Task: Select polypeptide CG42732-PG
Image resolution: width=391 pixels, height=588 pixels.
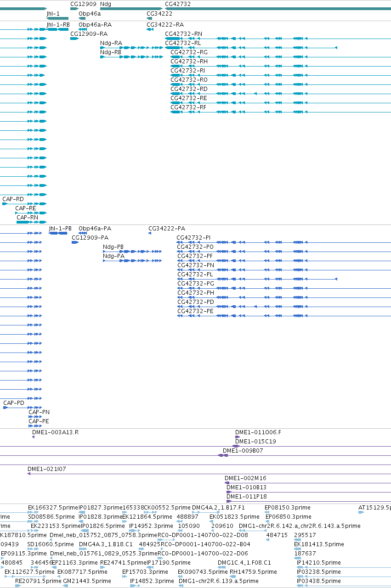Action: coord(195,283)
